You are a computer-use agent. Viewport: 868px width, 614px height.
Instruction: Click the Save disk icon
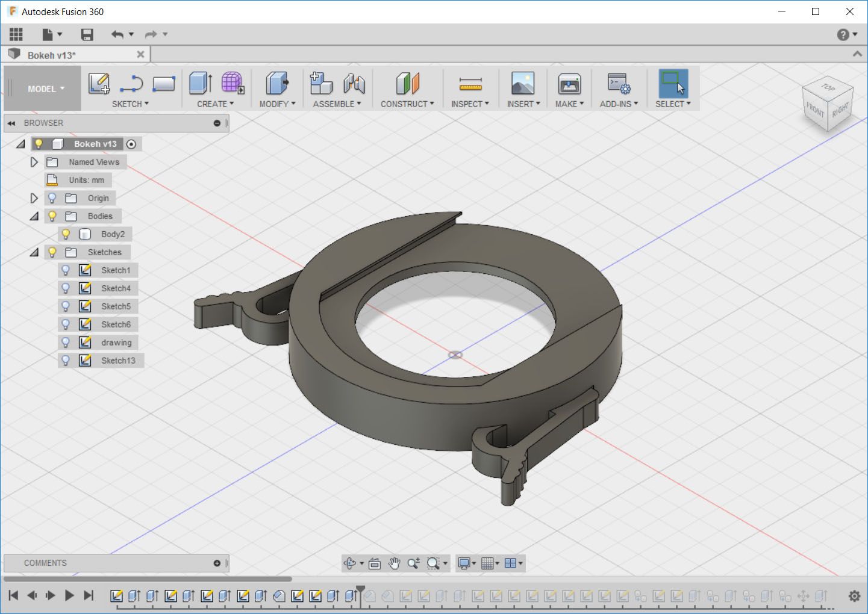(x=87, y=34)
